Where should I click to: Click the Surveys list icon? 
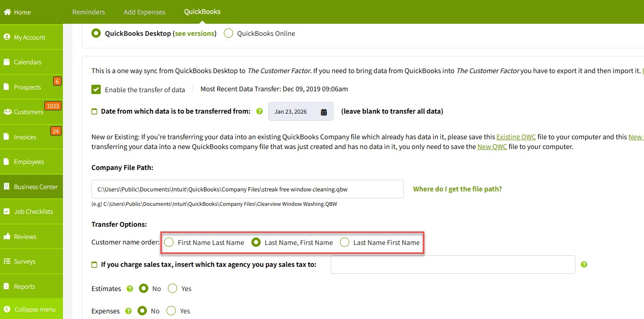(x=7, y=261)
